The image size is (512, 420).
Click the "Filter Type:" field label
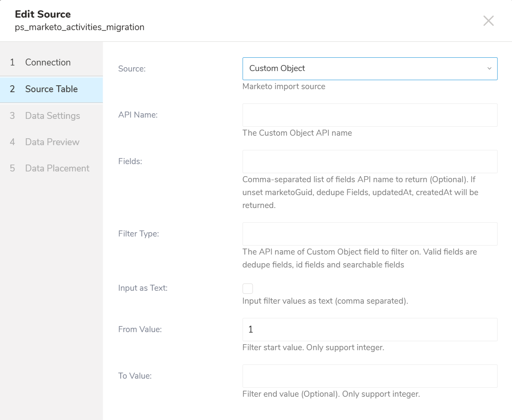point(138,234)
